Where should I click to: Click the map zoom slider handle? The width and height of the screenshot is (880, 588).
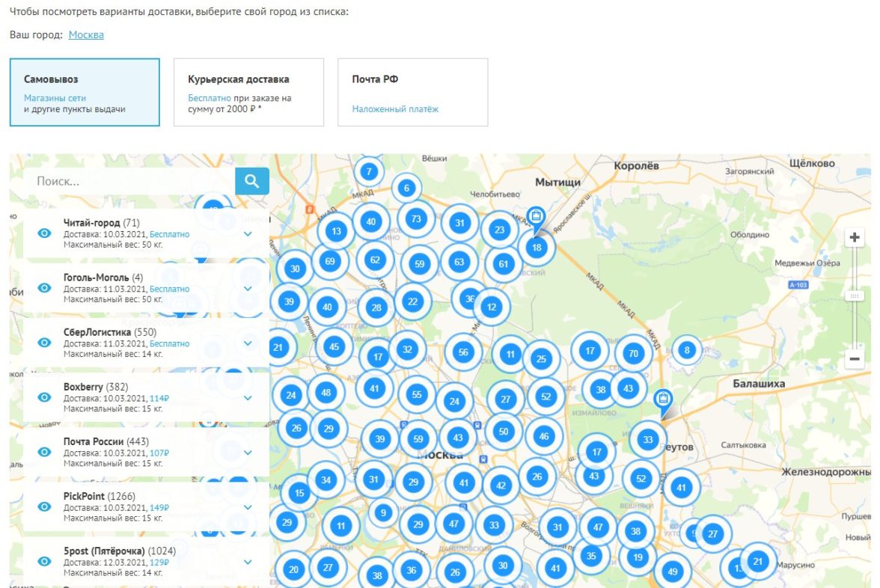pos(855,296)
